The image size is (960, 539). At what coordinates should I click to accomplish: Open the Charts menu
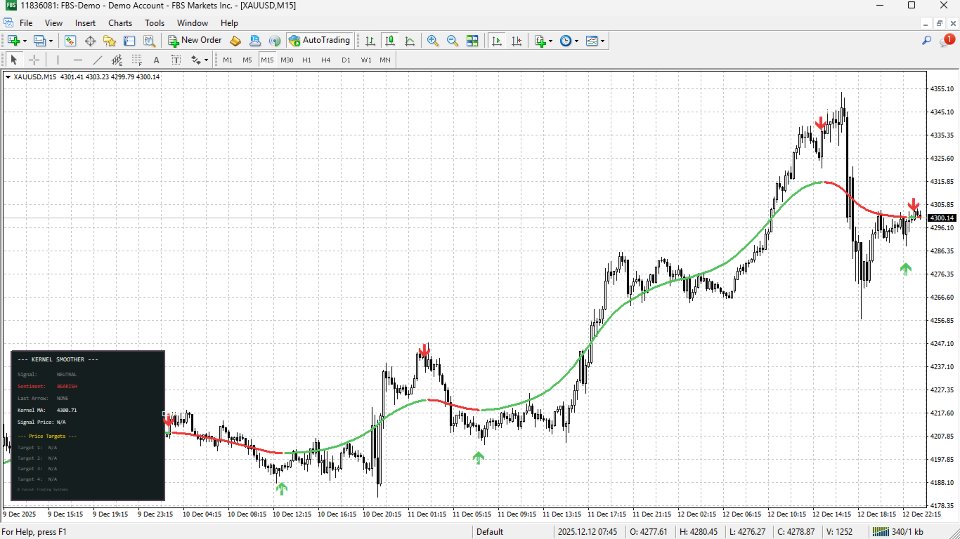(120, 23)
